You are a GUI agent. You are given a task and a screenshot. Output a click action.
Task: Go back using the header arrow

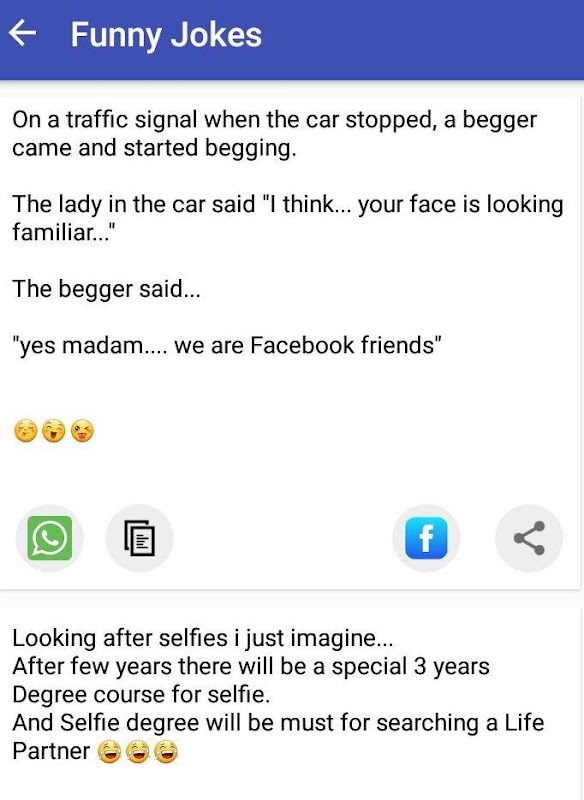[x=22, y=33]
